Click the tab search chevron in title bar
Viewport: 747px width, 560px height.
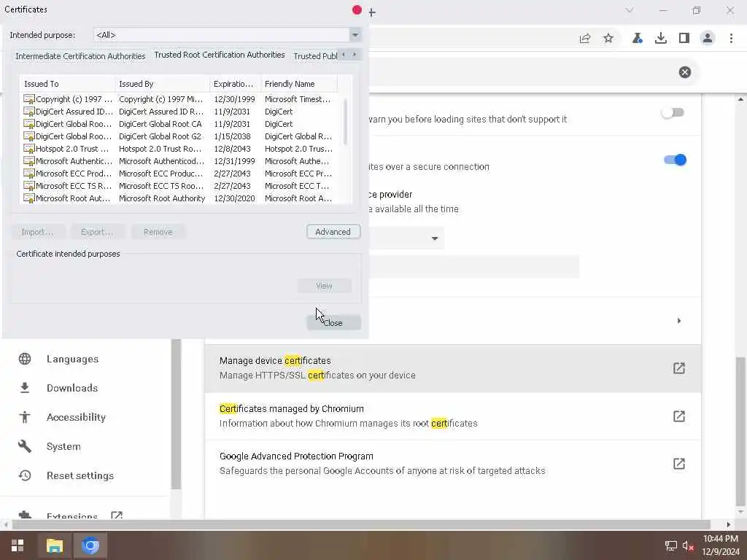[x=630, y=10]
